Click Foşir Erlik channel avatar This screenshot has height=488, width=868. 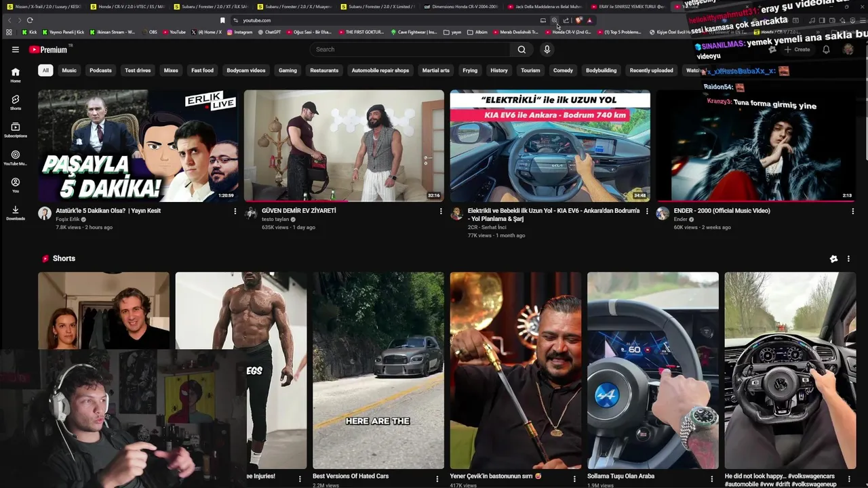point(45,213)
